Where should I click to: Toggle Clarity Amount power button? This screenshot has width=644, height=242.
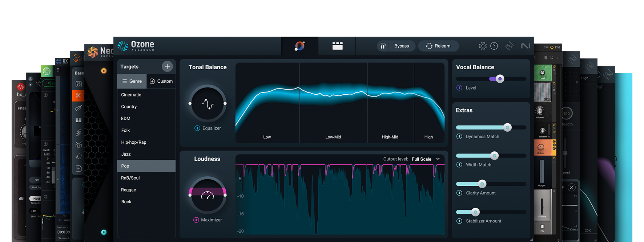click(459, 193)
